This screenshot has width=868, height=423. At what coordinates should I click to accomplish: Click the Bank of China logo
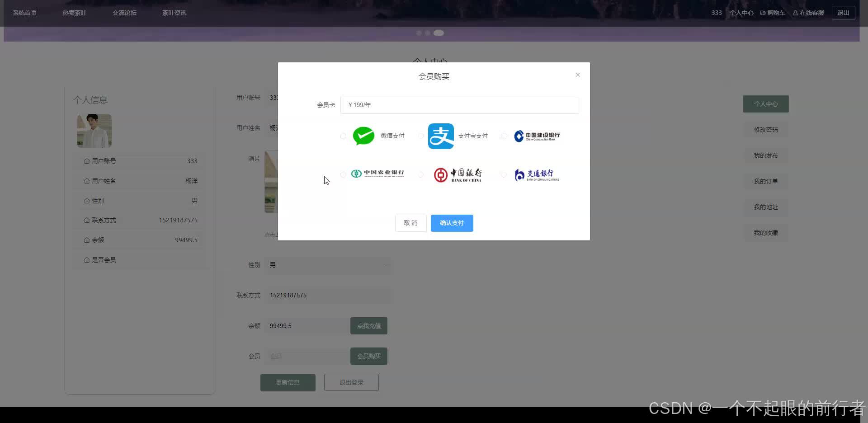[458, 175]
